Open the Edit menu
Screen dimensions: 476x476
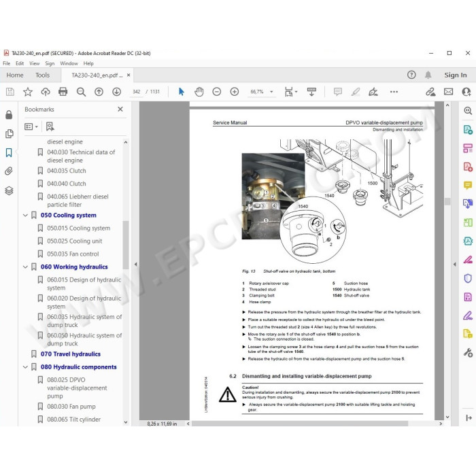[20, 63]
